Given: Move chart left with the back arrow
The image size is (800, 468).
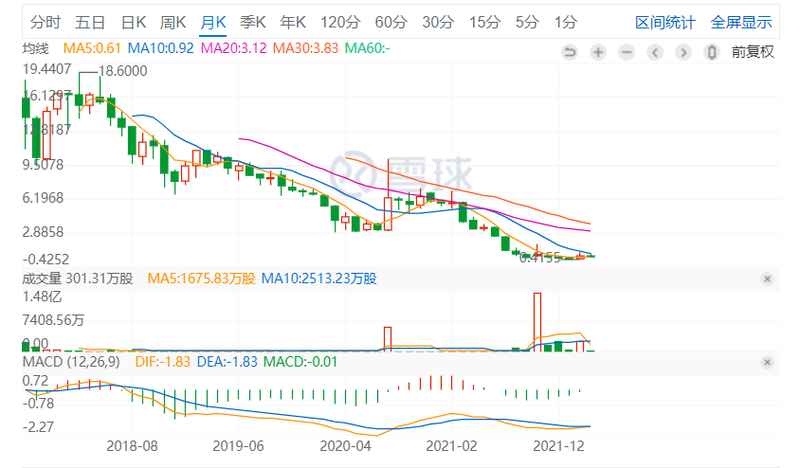Looking at the screenshot, I should click(x=655, y=52).
